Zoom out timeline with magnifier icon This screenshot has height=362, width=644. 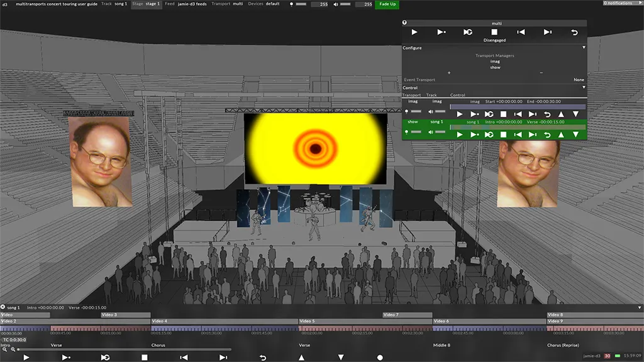[x=5, y=349]
